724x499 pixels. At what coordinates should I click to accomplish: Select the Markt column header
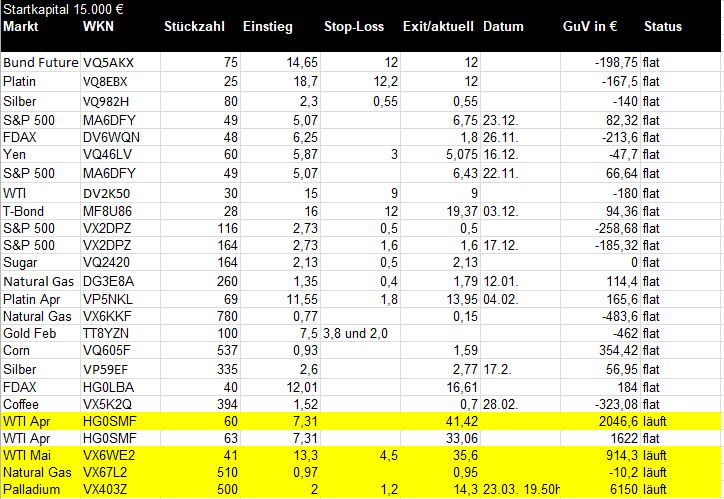[x=20, y=26]
